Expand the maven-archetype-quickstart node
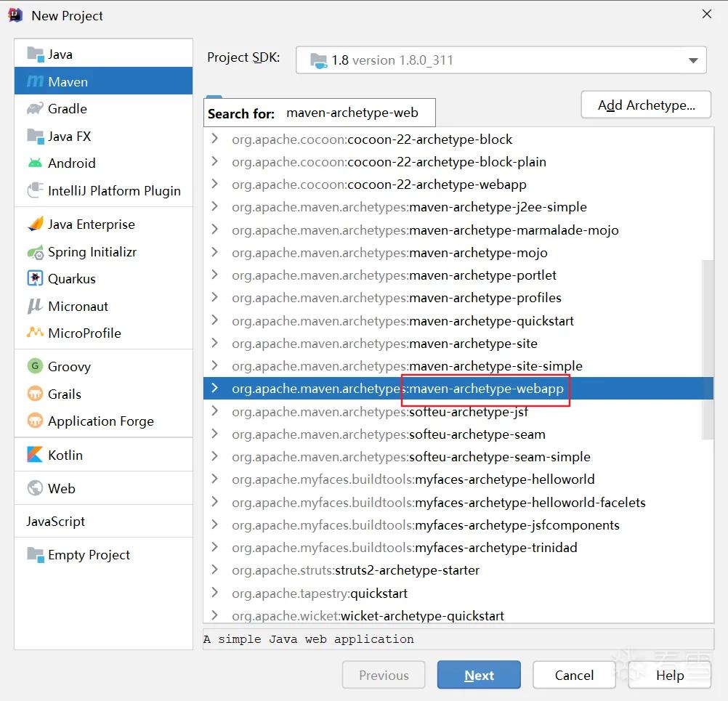Viewport: 728px width, 701px height. coord(214,320)
